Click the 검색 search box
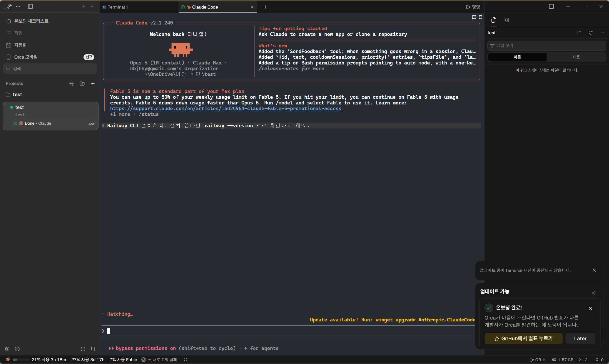The width and height of the screenshot is (609, 364). (50, 69)
